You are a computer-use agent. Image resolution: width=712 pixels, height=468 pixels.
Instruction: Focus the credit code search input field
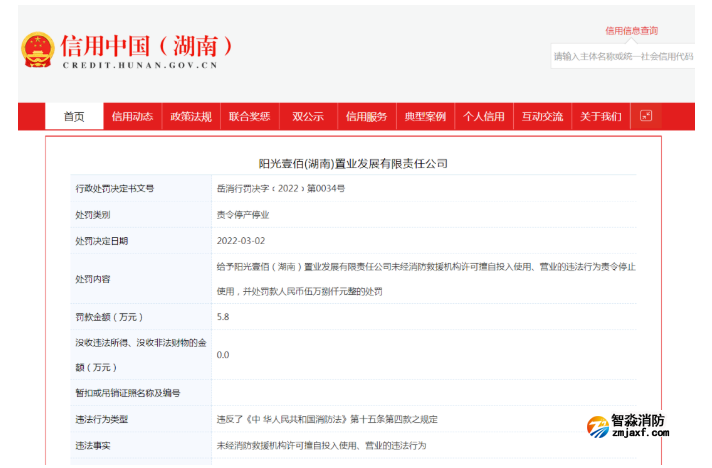coord(623,56)
